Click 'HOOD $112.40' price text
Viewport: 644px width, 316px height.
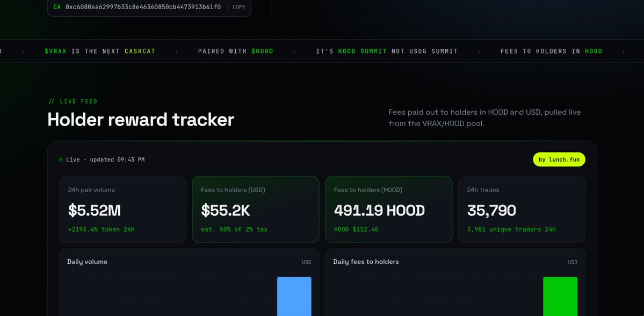[356, 230]
